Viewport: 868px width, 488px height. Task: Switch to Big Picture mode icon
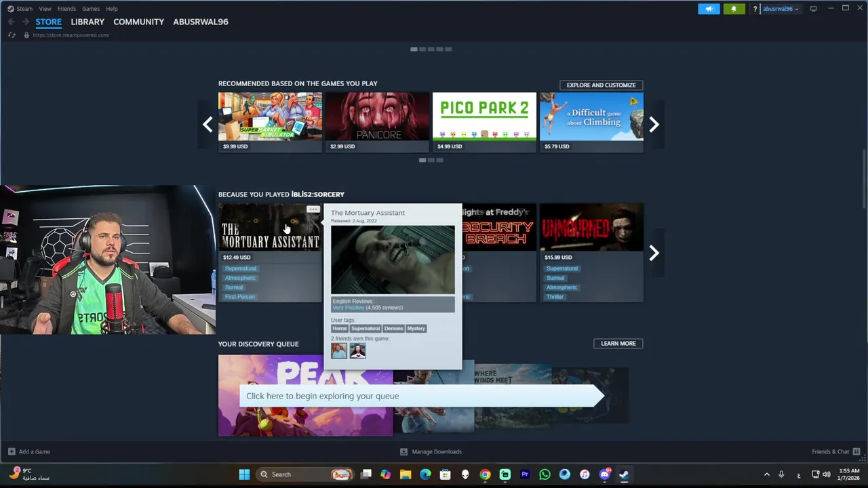(x=813, y=9)
